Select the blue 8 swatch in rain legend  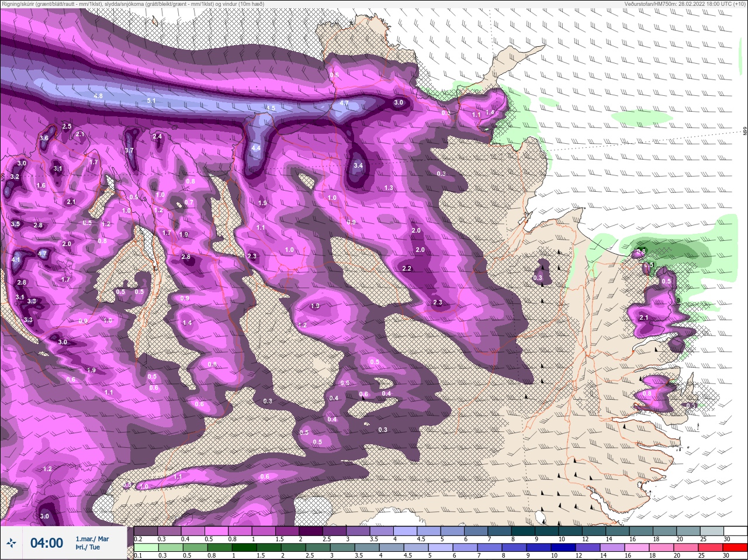click(x=515, y=548)
